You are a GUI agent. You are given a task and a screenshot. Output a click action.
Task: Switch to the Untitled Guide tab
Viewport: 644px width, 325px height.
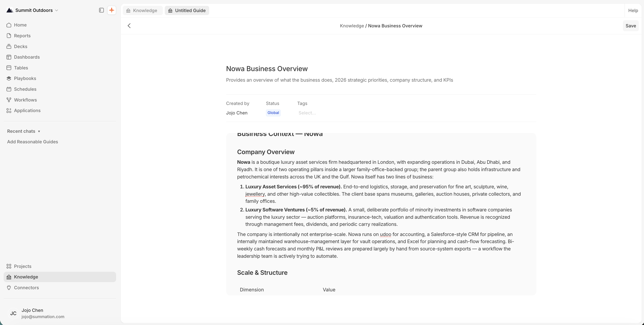point(187,11)
